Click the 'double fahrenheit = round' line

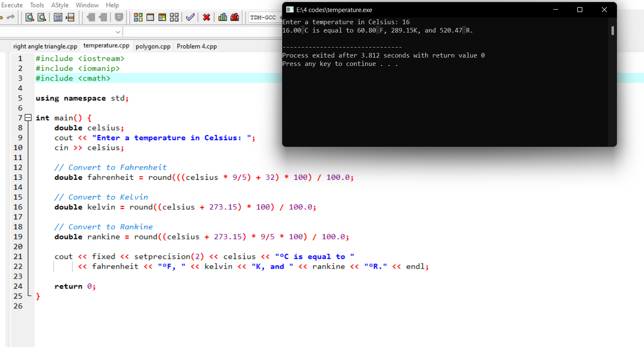tap(204, 177)
